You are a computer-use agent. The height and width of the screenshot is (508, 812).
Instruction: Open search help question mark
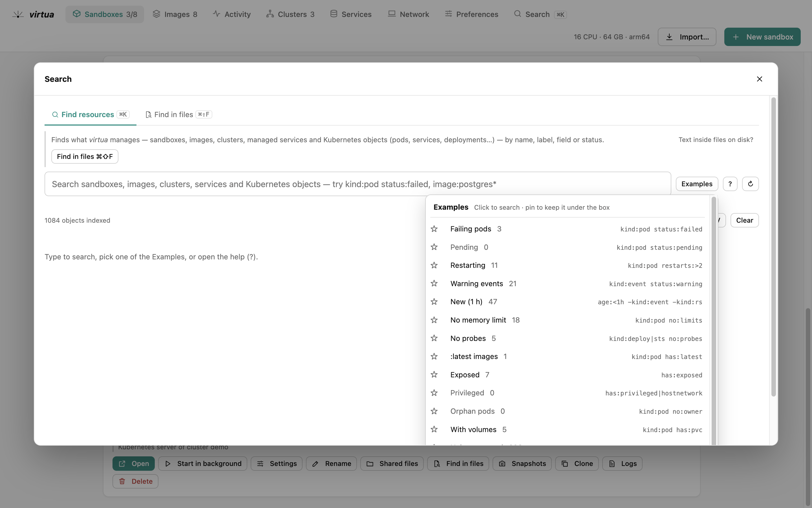(730, 184)
